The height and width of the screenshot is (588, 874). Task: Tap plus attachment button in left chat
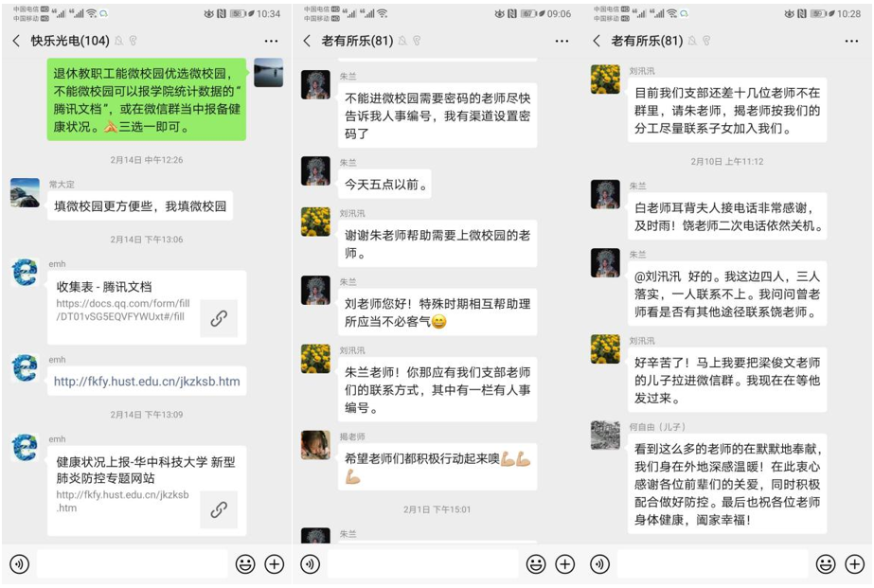coord(275,564)
